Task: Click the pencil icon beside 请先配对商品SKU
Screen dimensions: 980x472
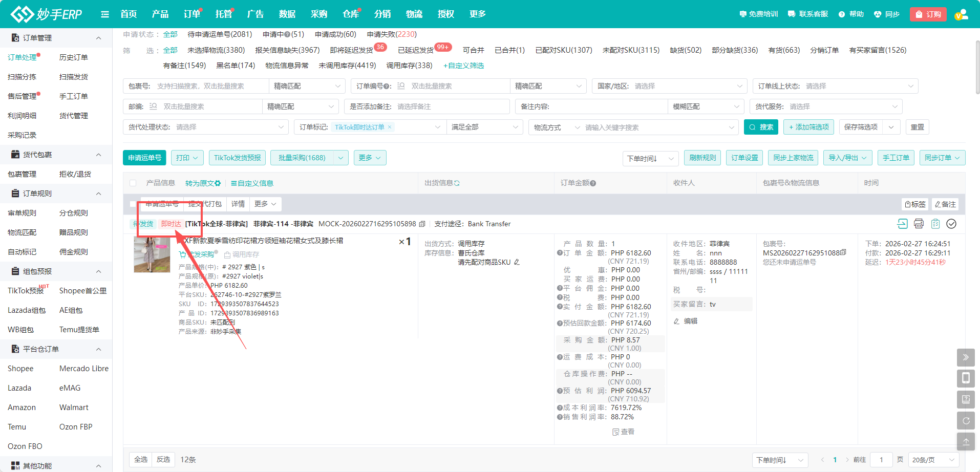Action: (x=517, y=262)
